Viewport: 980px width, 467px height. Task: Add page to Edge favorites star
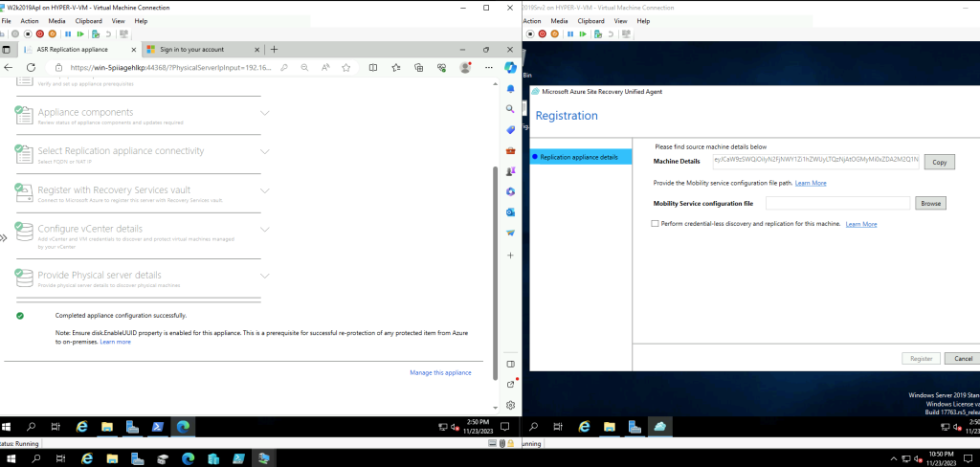[346, 68]
